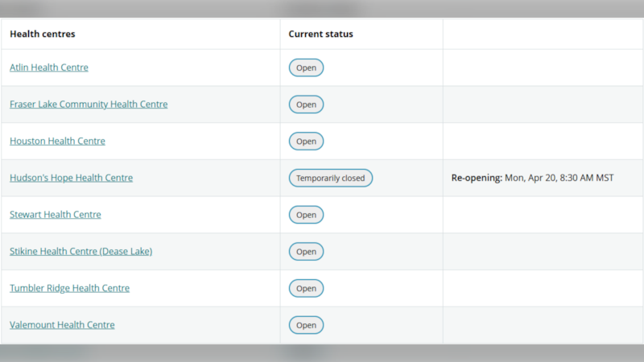644x362 pixels.
Task: Visit the Stewart Health Centre link
Action: click(x=56, y=215)
